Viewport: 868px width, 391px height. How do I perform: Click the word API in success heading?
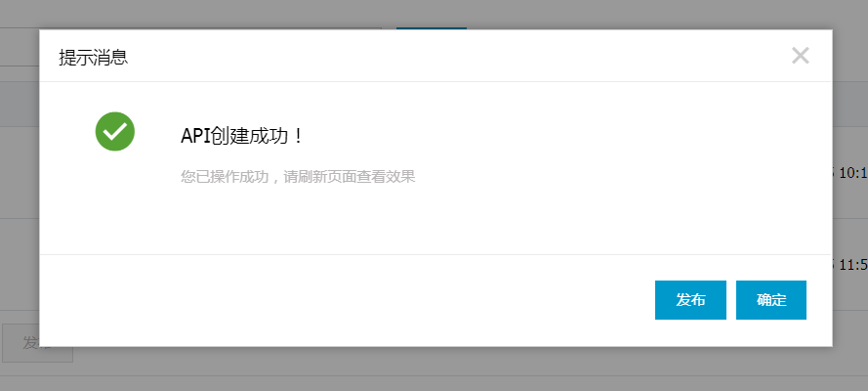[192, 137]
